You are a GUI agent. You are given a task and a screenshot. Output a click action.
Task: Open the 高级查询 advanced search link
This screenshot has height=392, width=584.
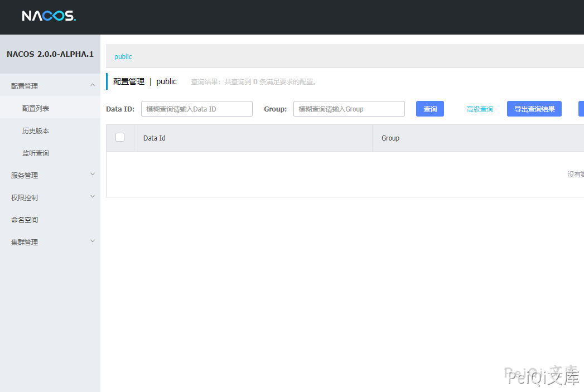(x=479, y=109)
